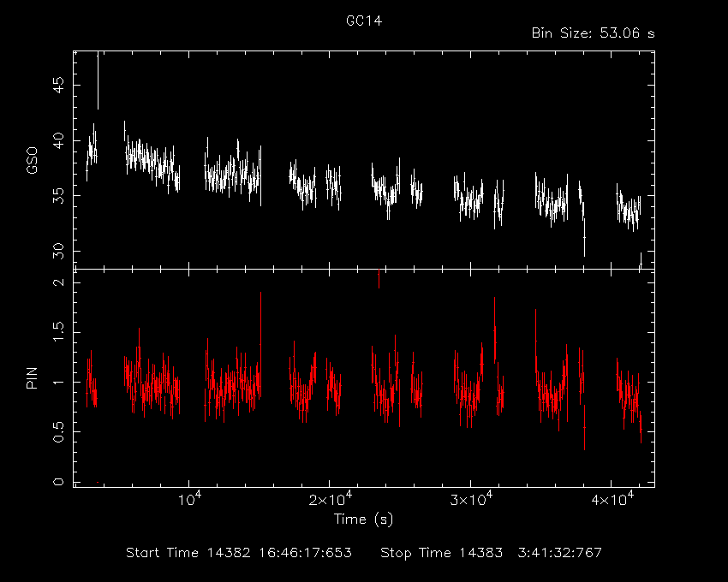The height and width of the screenshot is (582, 728).
Task: Click the 0.5 tick label on PIN axis
Action: (59, 431)
